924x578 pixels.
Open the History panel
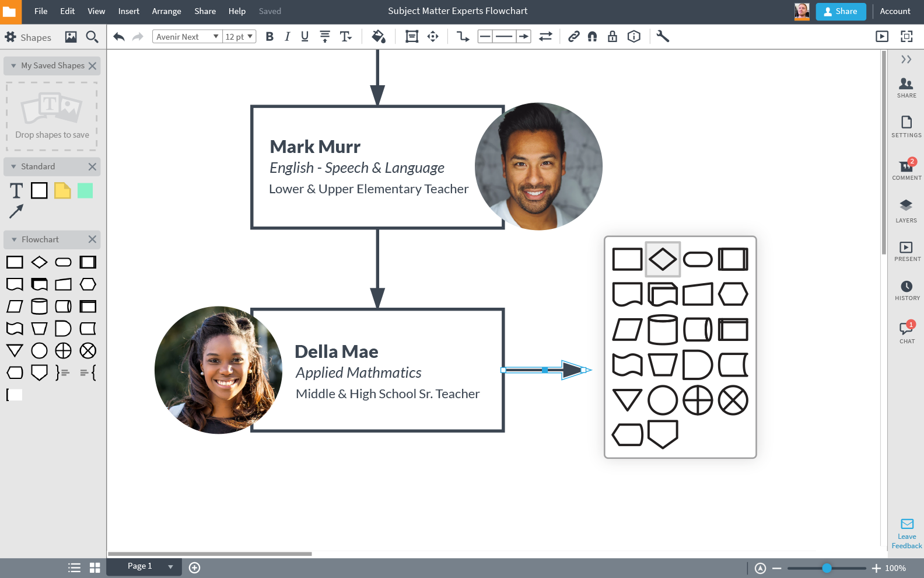907,290
